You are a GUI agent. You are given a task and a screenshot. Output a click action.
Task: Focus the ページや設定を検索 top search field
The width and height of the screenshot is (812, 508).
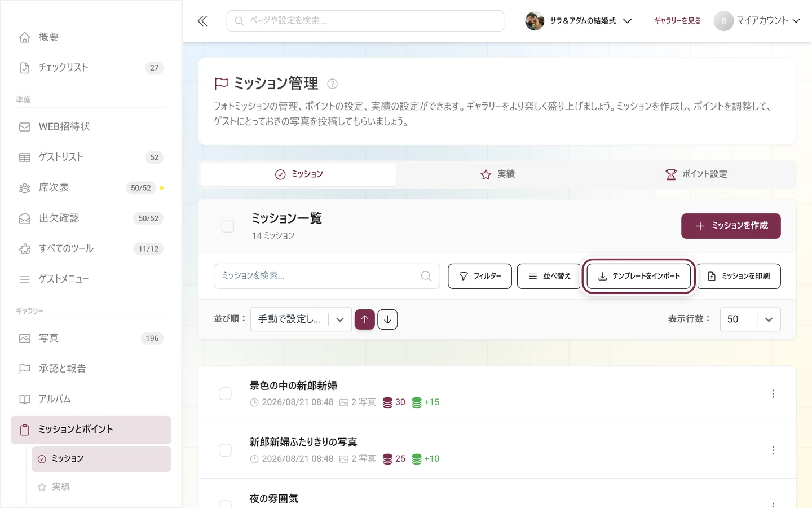tap(365, 21)
